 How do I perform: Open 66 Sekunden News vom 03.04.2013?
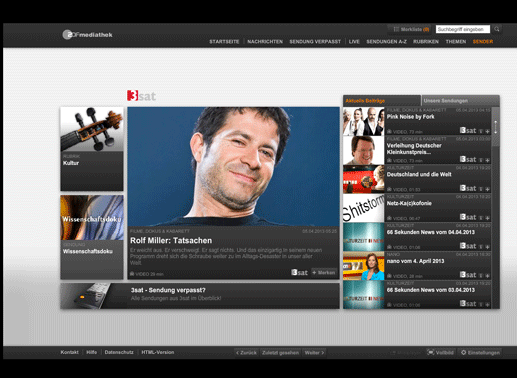coord(417,295)
